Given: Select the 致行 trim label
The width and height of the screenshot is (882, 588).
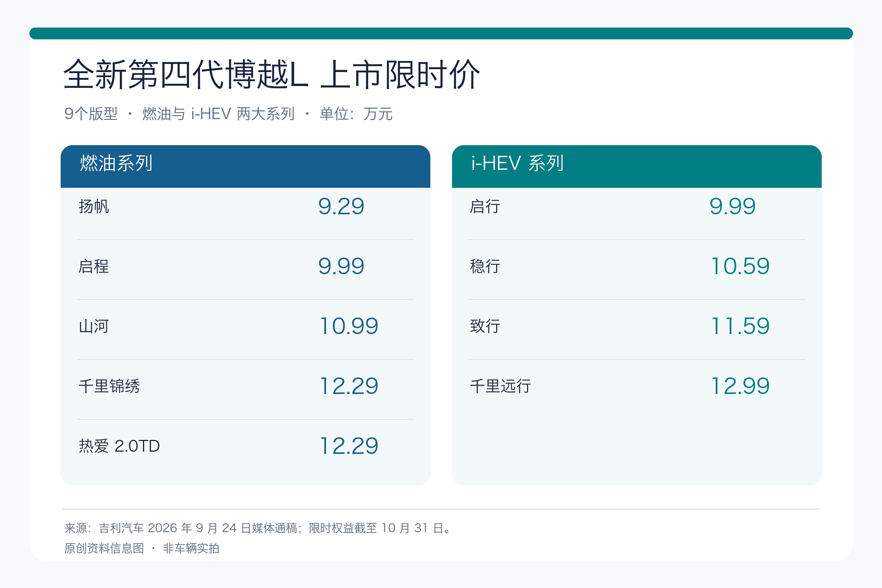Looking at the screenshot, I should pyautogui.click(x=485, y=326).
